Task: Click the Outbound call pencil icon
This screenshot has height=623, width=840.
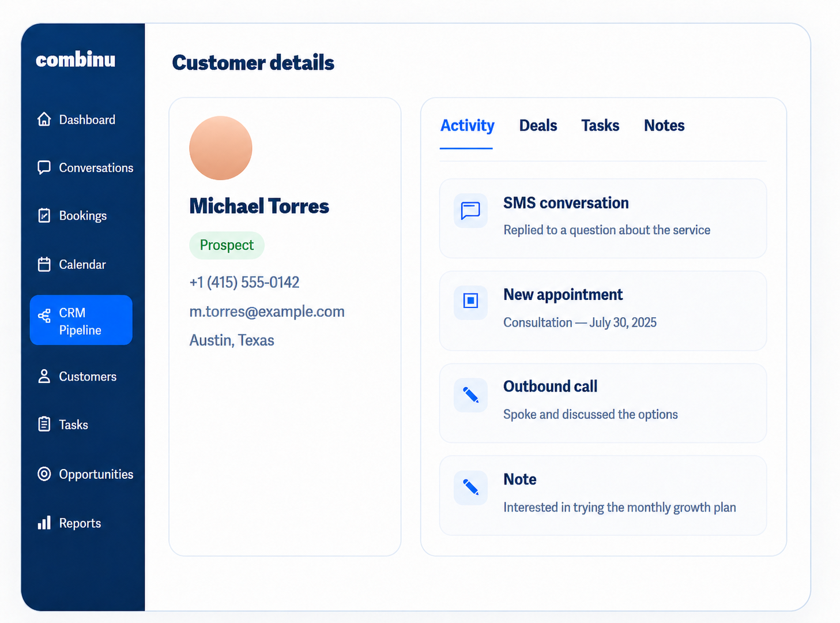Action: click(470, 395)
